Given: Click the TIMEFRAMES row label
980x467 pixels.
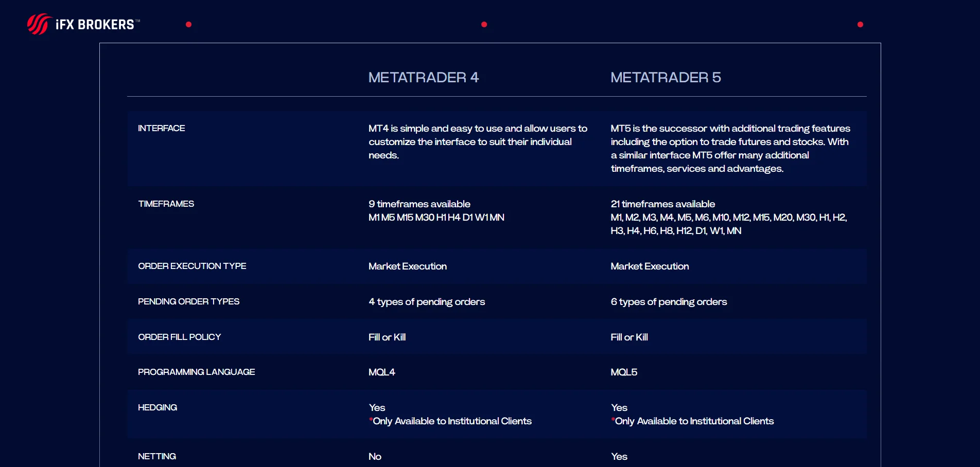Looking at the screenshot, I should (x=166, y=204).
